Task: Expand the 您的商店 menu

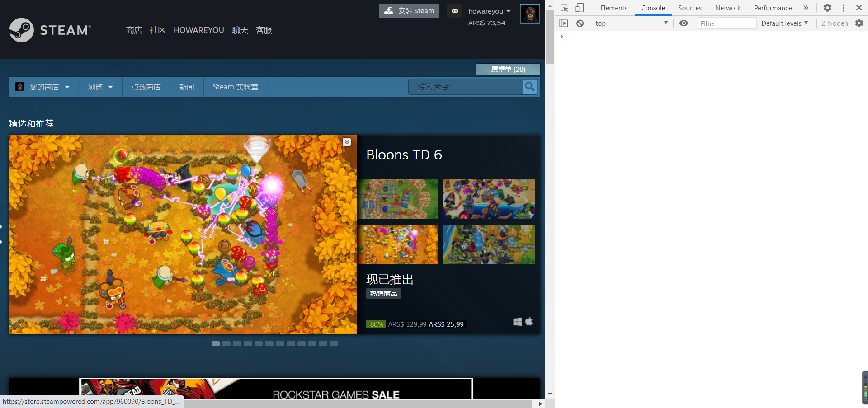Action: (44, 87)
